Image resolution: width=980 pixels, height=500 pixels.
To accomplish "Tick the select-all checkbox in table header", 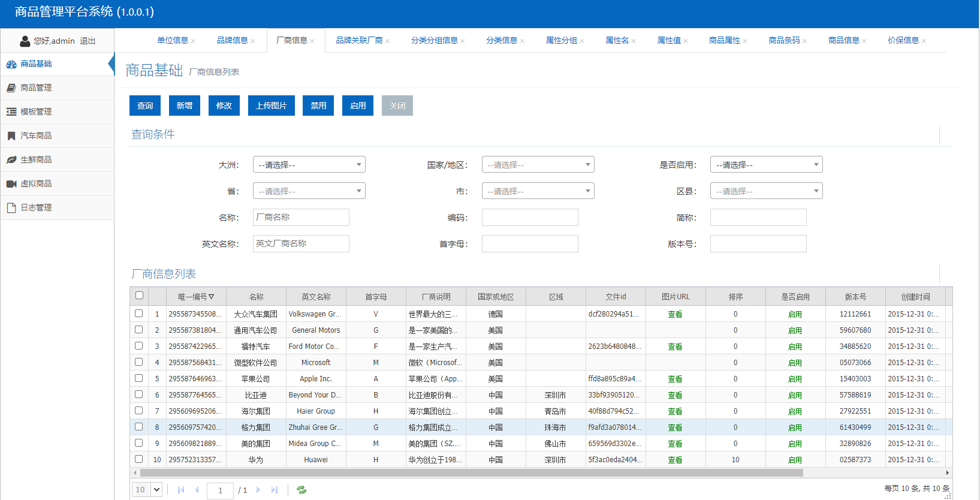I will point(139,296).
